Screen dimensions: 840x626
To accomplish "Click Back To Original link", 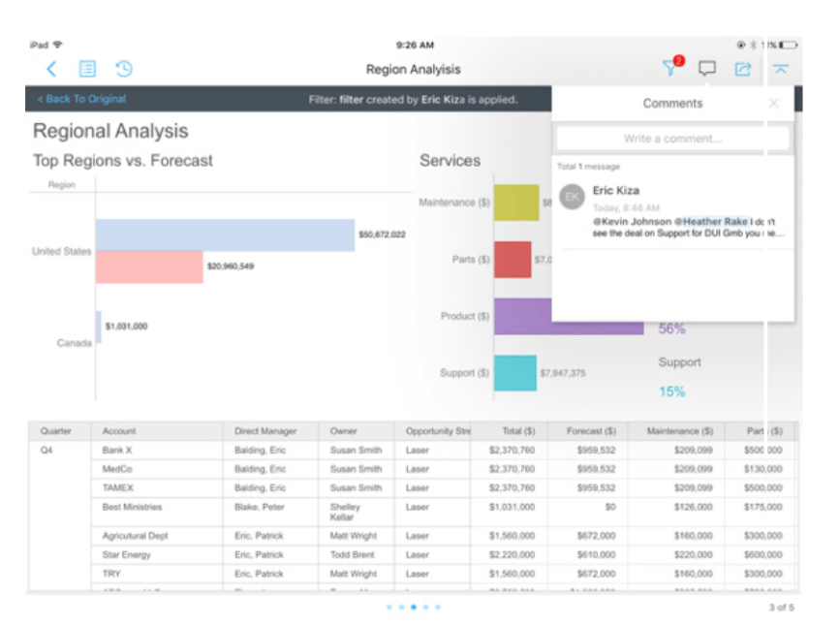I will [x=81, y=100].
